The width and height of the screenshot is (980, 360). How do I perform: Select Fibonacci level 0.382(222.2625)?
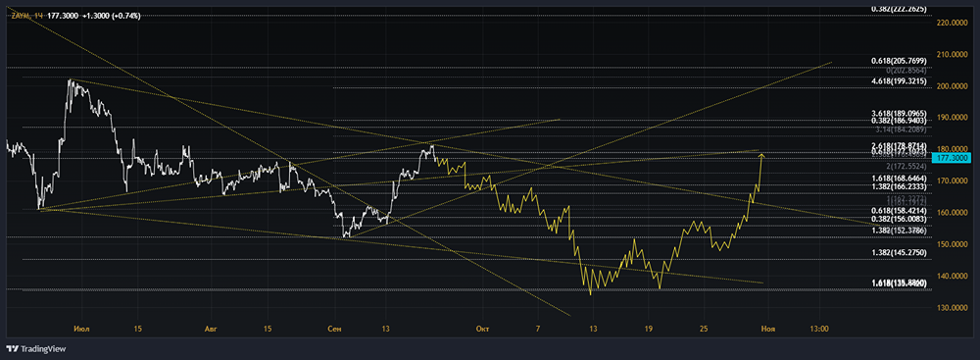(899, 10)
